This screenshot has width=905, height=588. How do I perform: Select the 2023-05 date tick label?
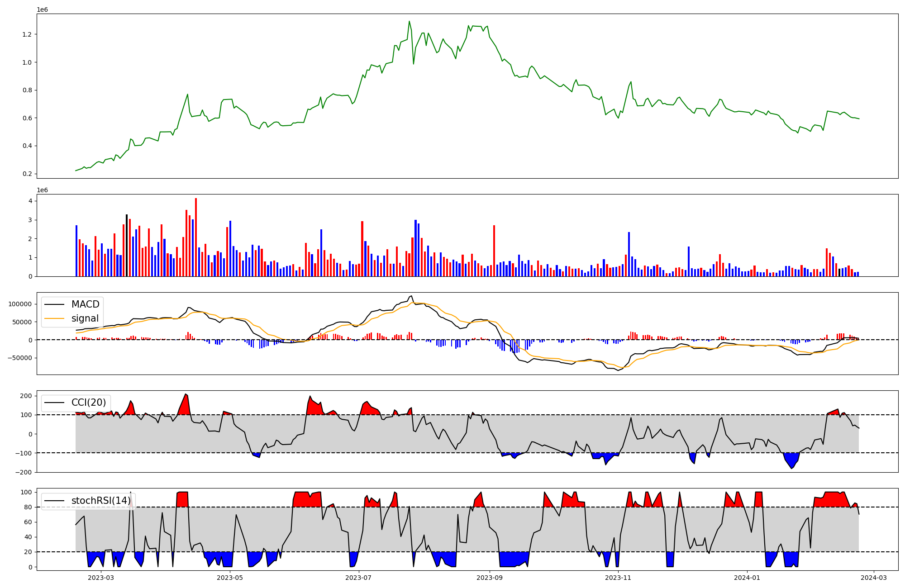coord(230,578)
